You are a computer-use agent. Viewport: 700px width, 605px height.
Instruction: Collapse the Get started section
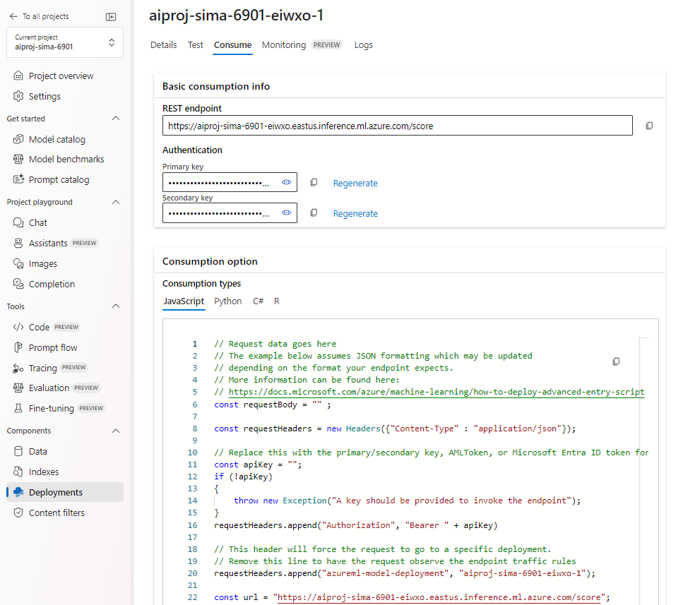(116, 119)
